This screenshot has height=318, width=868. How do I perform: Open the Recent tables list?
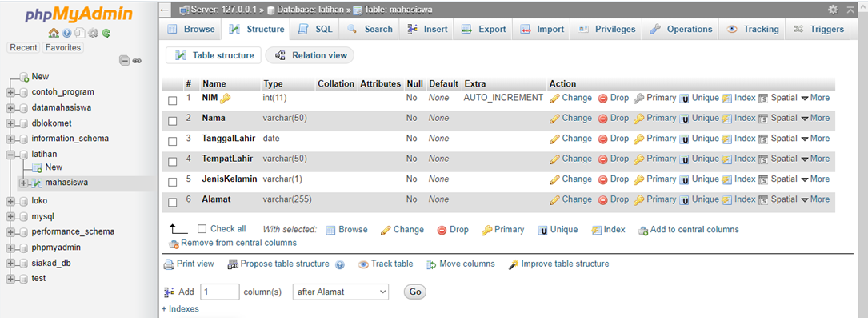24,47
